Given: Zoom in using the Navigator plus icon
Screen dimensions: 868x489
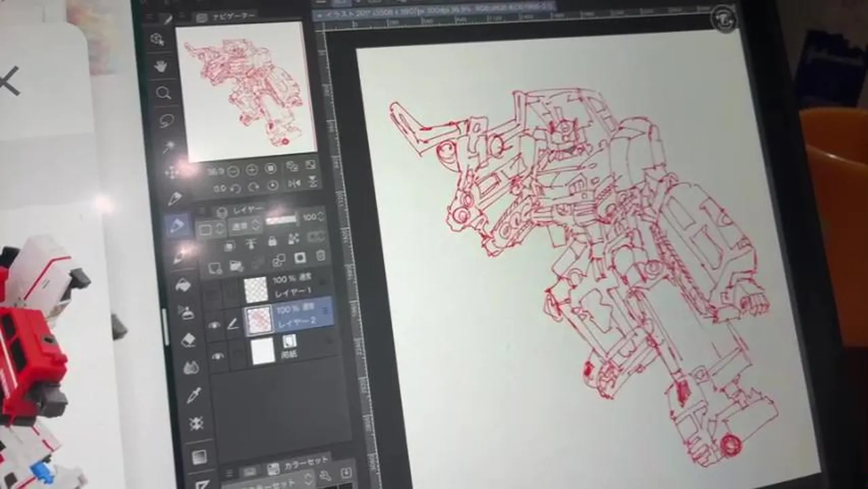Looking at the screenshot, I should coord(252,170).
